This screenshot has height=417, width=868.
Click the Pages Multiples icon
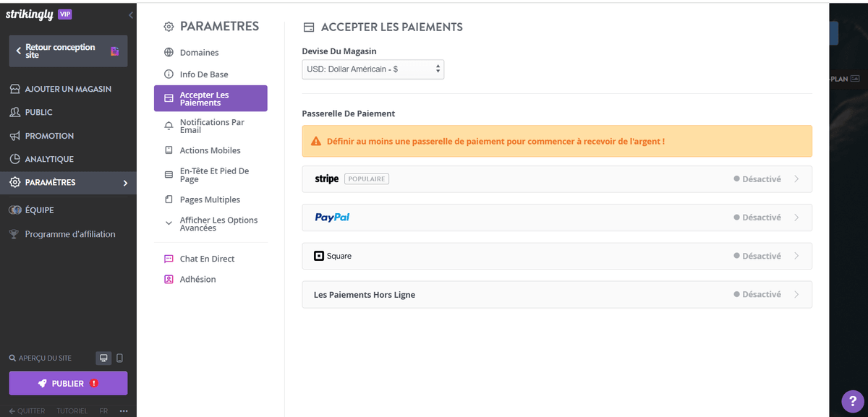pos(168,199)
